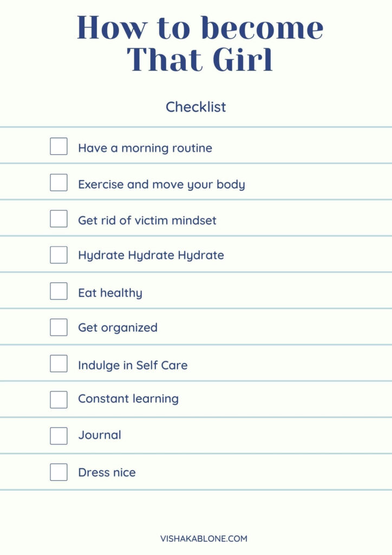
Task: Tick the 'Constant learning' checkbox
Action: tap(58, 399)
